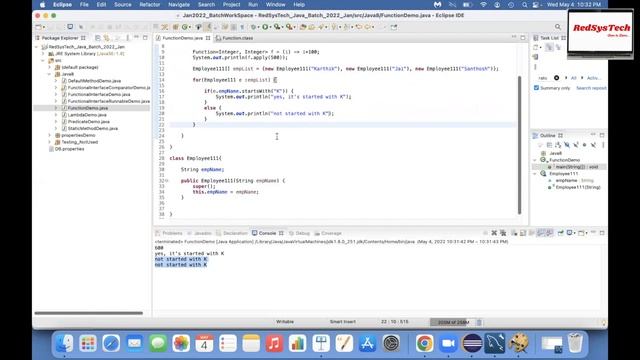Click the toolbar search magnifier icon

558,27
